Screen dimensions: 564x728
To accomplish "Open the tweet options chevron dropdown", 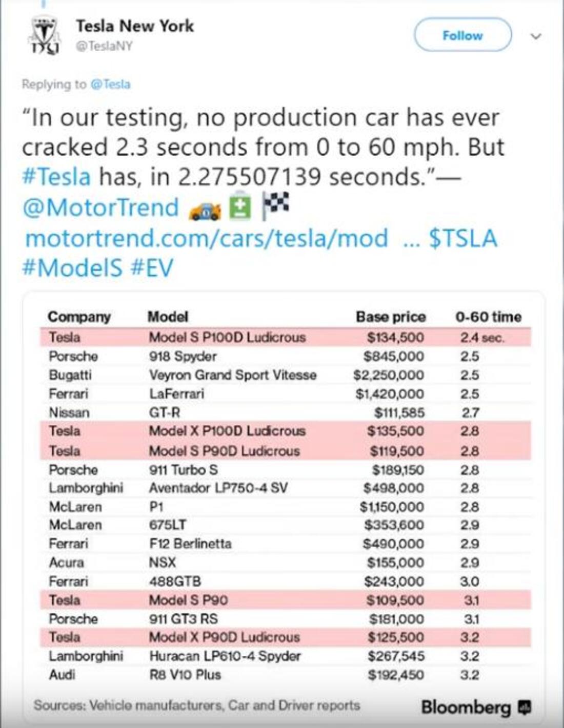I will pos(536,36).
